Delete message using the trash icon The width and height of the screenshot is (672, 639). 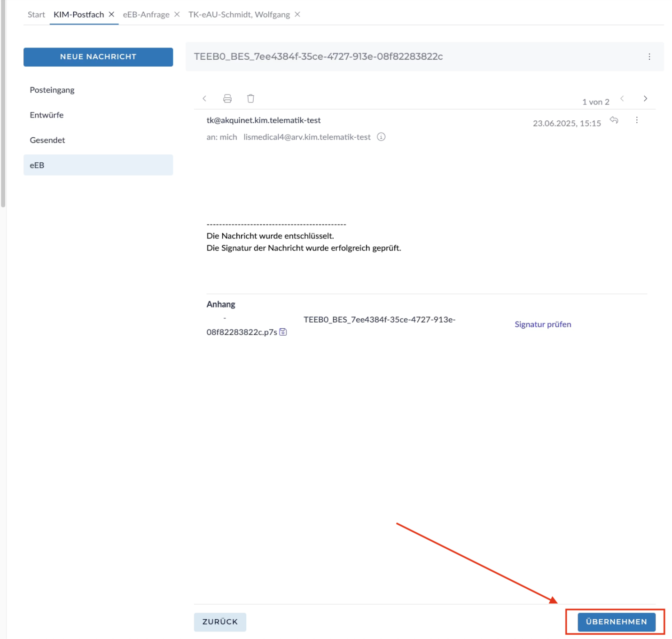[x=250, y=98]
